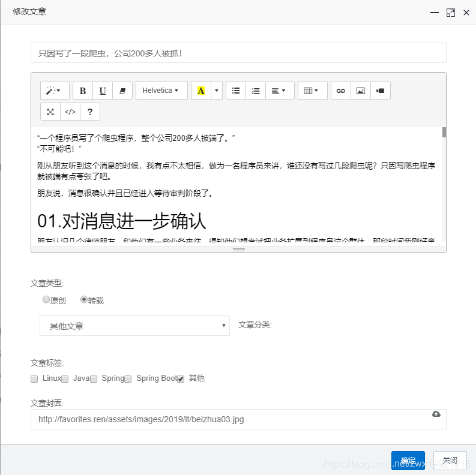Check the Linux tag checkbox
Screen dimensions: 476x475
click(34, 379)
